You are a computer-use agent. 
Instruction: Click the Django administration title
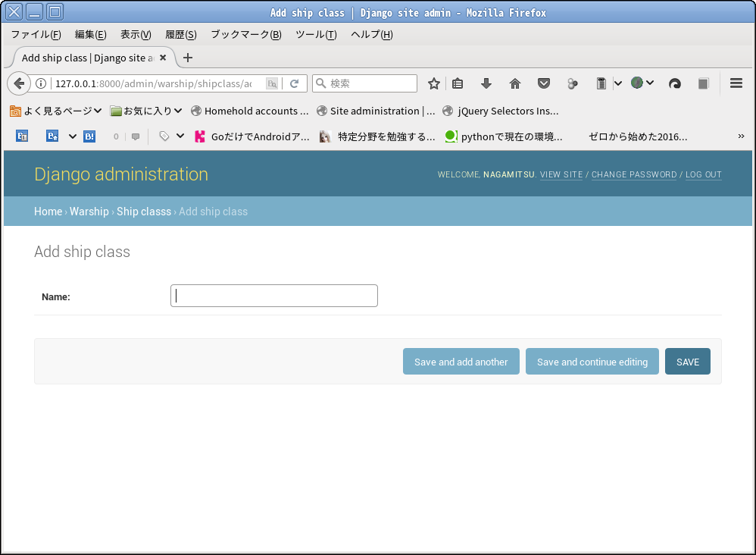[121, 174]
